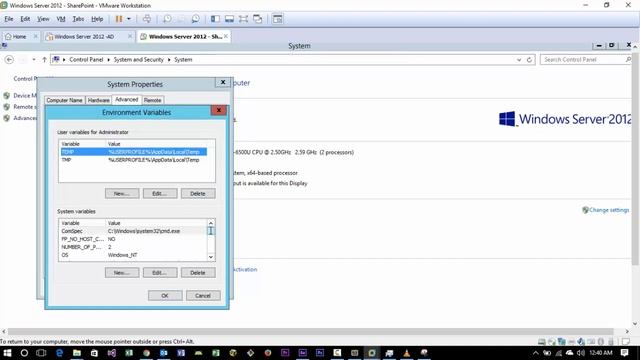This screenshot has width=640, height=360.
Task: Click the Cortana search circle icon
Action: pos(24,353)
